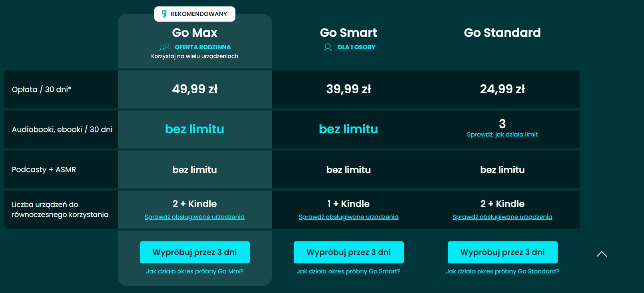Click the 49,99 zł price cell
This screenshot has width=644, height=293.
195,89
